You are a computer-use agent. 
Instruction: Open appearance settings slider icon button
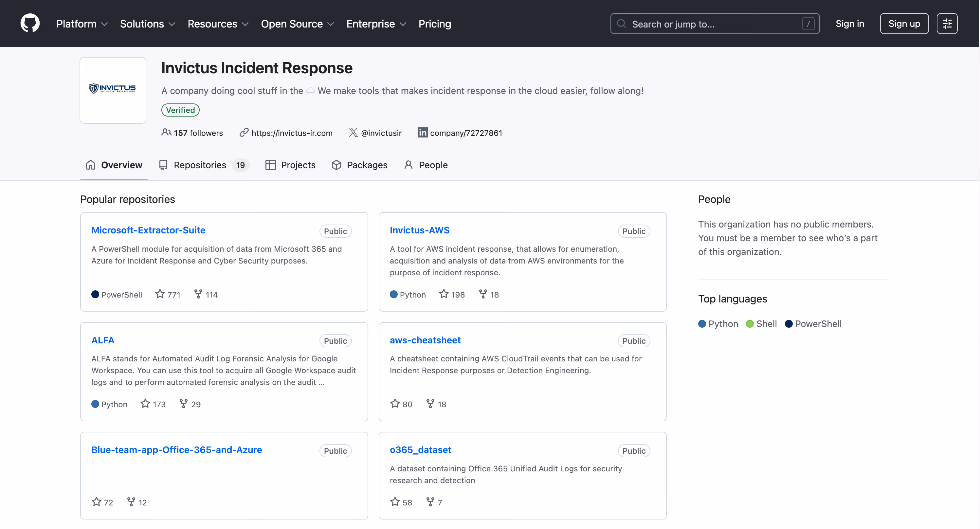point(947,24)
